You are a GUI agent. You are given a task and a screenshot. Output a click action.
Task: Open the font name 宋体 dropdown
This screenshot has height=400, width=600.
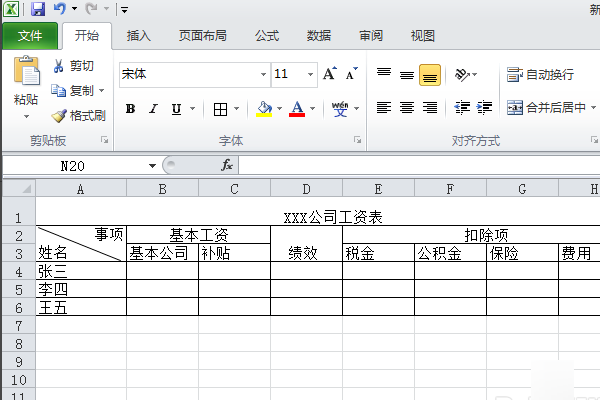click(x=263, y=74)
